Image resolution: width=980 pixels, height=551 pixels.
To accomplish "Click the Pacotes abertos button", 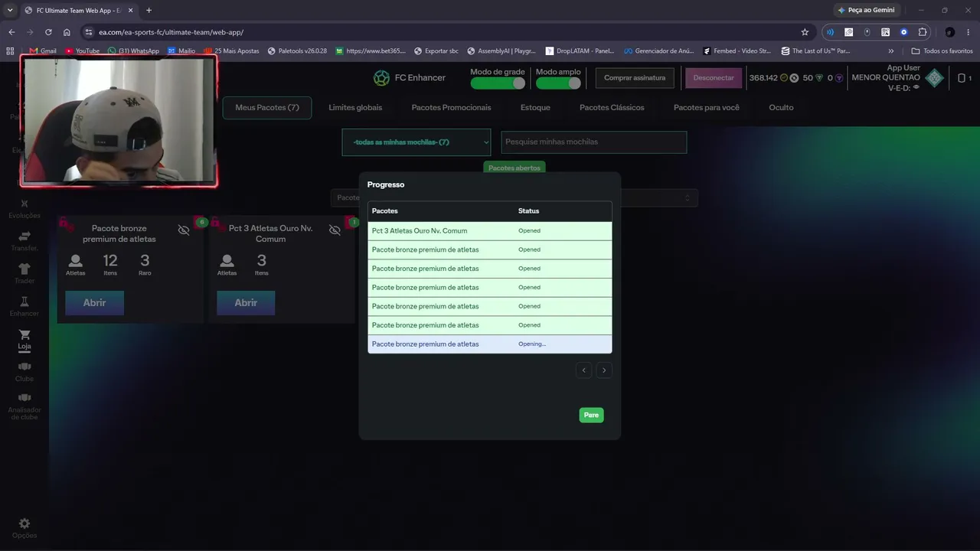I will pyautogui.click(x=514, y=168).
